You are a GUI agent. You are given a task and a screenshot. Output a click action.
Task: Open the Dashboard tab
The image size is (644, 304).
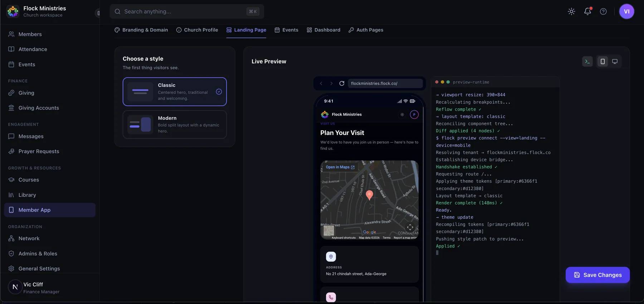coord(323,30)
